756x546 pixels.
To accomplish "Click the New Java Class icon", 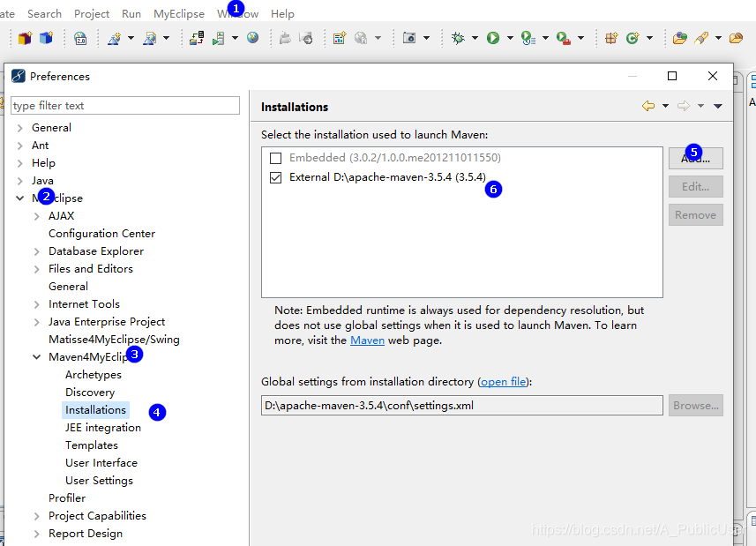I will pyautogui.click(x=632, y=38).
